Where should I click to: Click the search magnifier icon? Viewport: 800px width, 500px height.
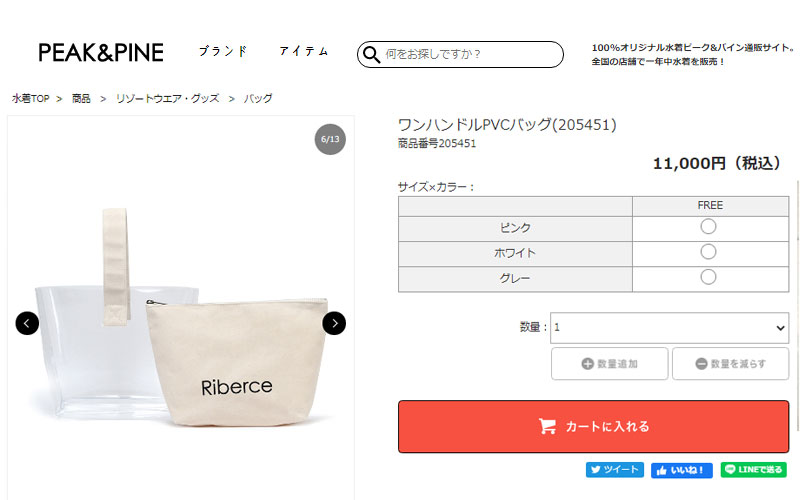point(372,54)
